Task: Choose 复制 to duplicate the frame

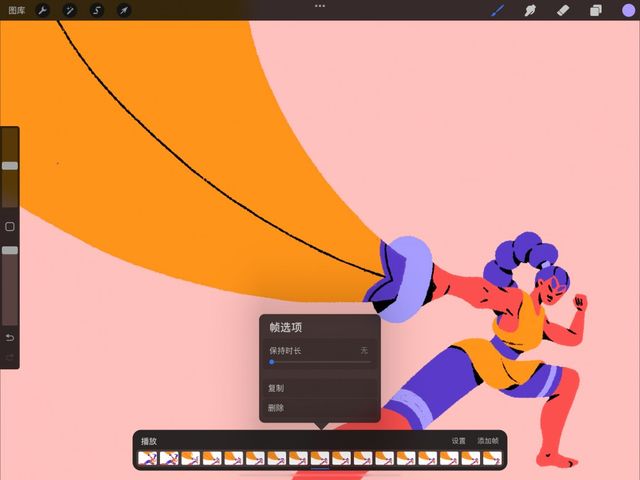Action: pos(320,388)
